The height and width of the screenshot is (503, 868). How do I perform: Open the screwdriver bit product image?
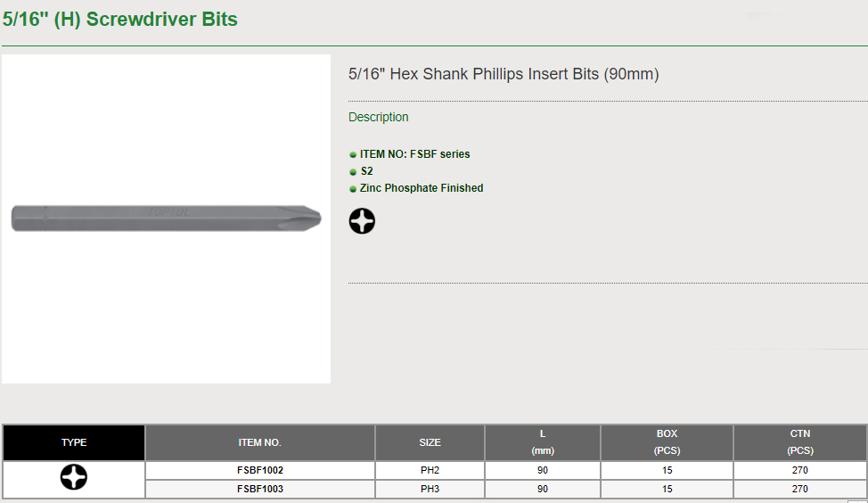click(x=166, y=219)
